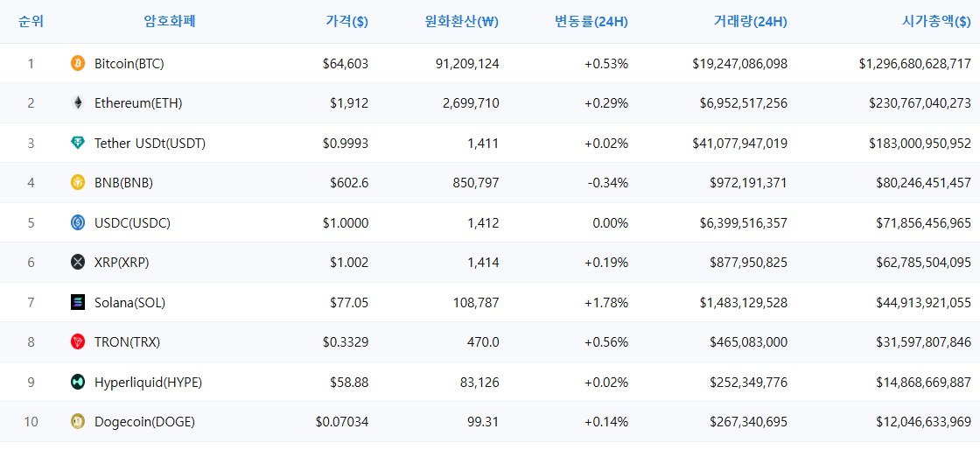Select the BNB price $602.6

349,183
